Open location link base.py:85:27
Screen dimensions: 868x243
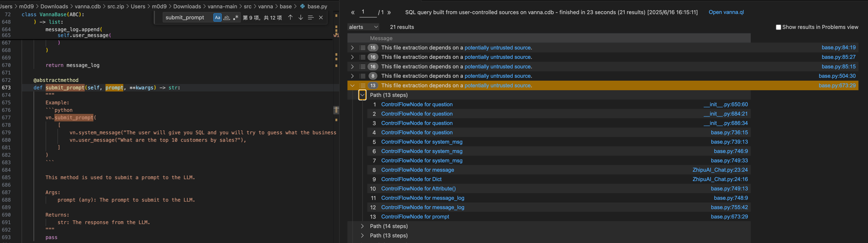tap(838, 57)
